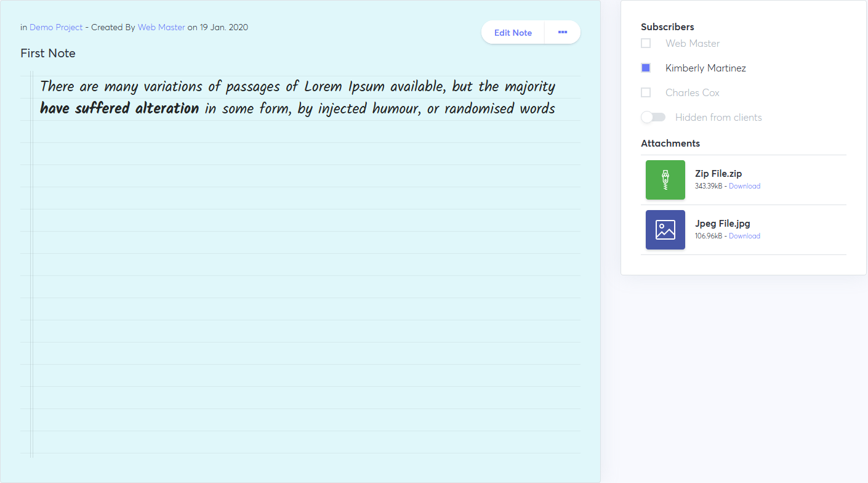Viewport: 868px width, 483px height.
Task: Check the Charles Cox subscriber checkbox
Action: (x=646, y=92)
